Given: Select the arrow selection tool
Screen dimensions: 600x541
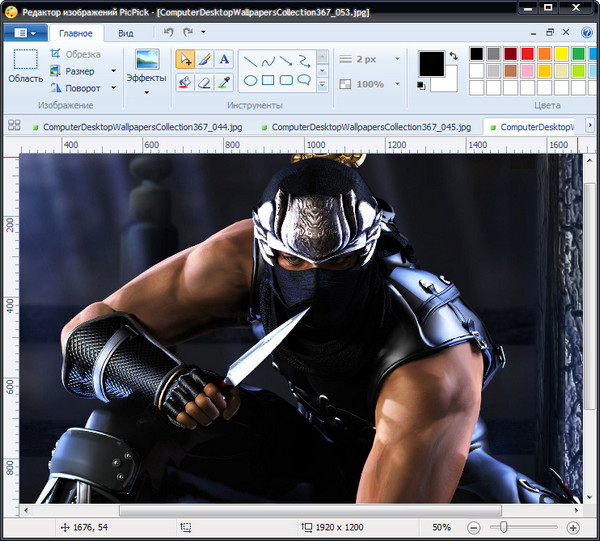Looking at the screenshot, I should pos(185,59).
